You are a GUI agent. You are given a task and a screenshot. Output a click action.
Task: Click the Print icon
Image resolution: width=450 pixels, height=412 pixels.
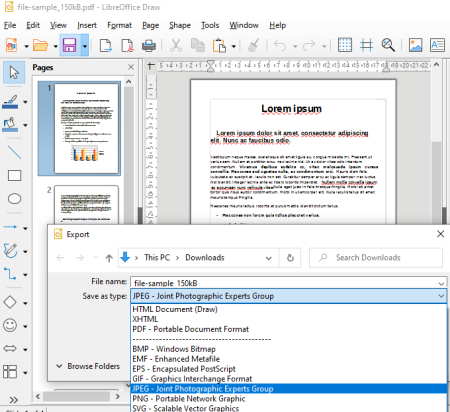click(x=149, y=45)
